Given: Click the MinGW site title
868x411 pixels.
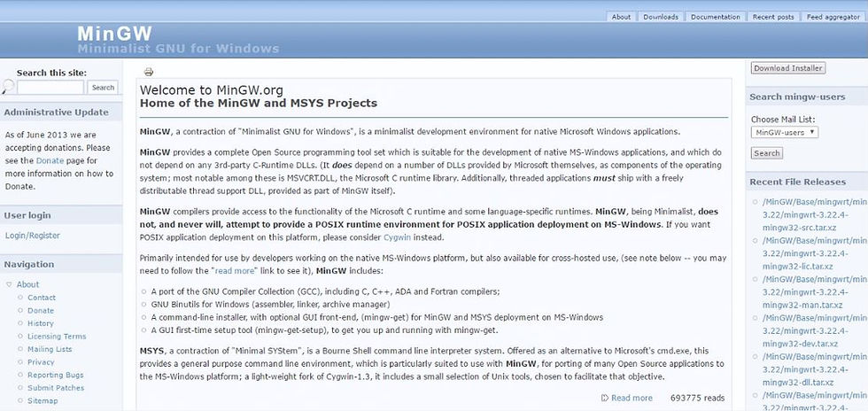Looking at the screenshot, I should (x=114, y=34).
